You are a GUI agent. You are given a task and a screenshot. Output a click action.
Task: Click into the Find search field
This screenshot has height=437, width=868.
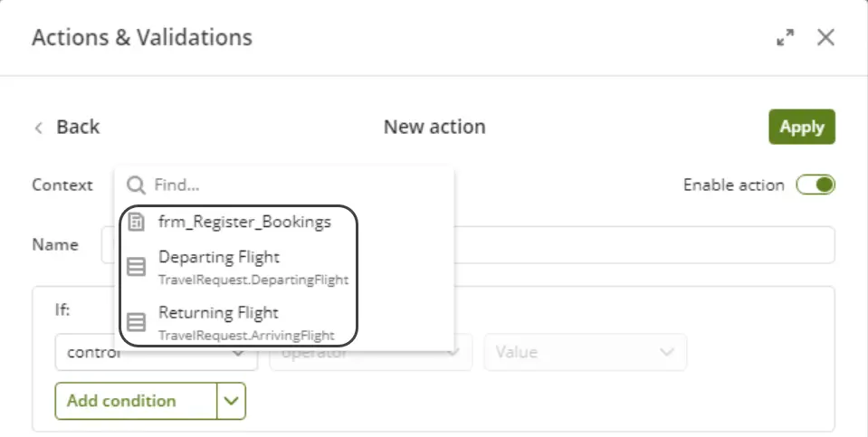point(299,185)
